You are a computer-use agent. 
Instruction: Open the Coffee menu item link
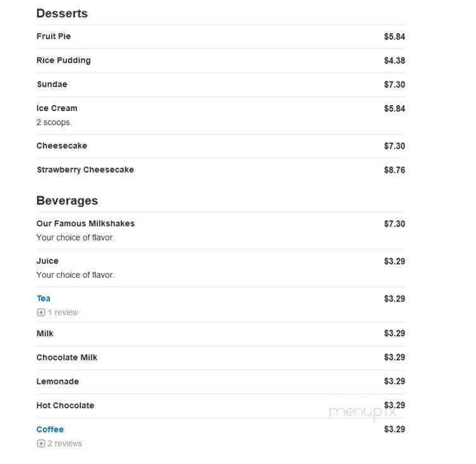(50, 429)
